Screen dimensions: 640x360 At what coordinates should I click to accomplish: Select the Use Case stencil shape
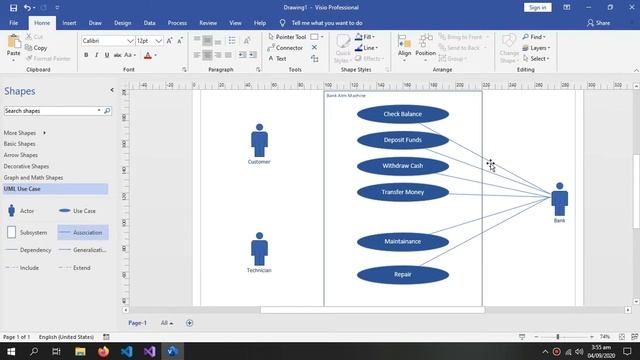77,211
